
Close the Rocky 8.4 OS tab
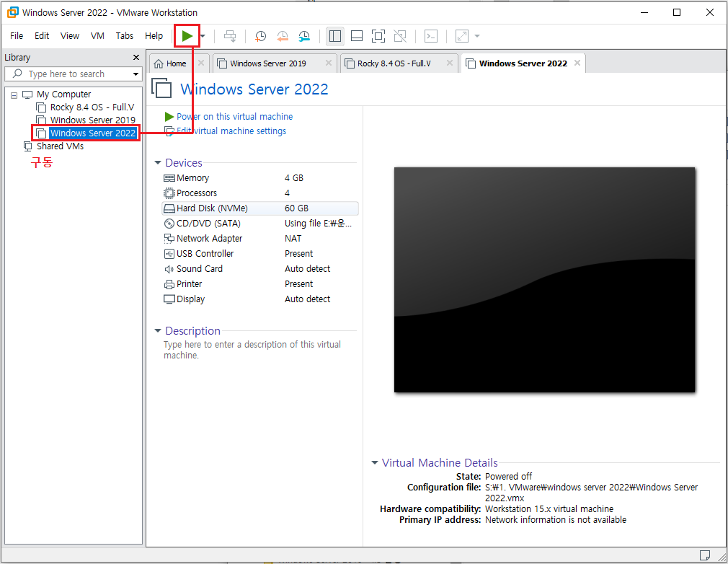(450, 63)
